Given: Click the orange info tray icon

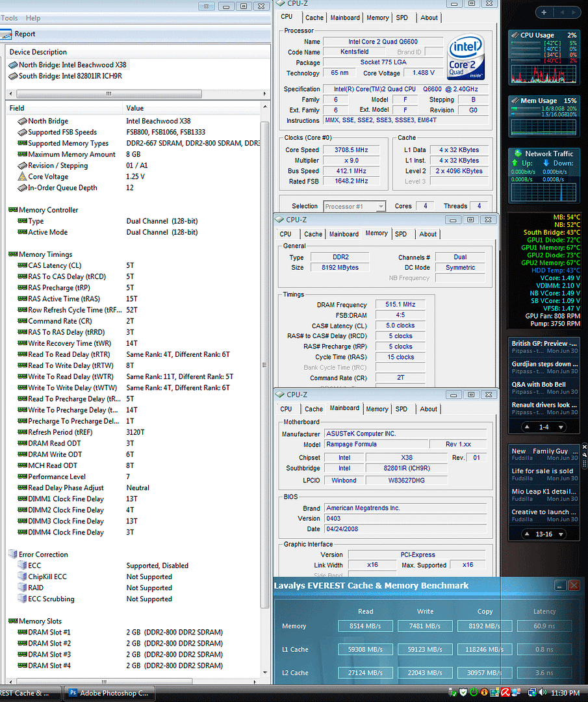Looking at the screenshot, I should coord(484,693).
